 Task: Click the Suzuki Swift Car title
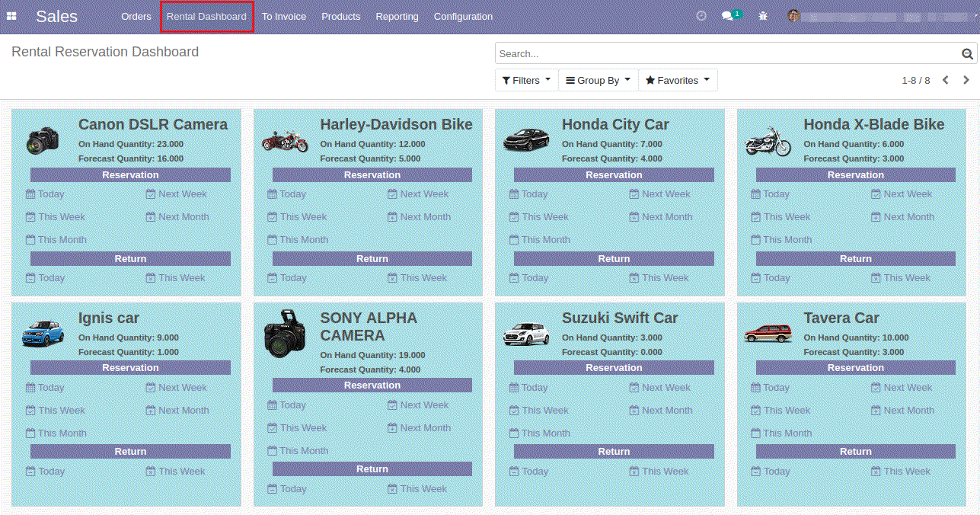click(620, 318)
